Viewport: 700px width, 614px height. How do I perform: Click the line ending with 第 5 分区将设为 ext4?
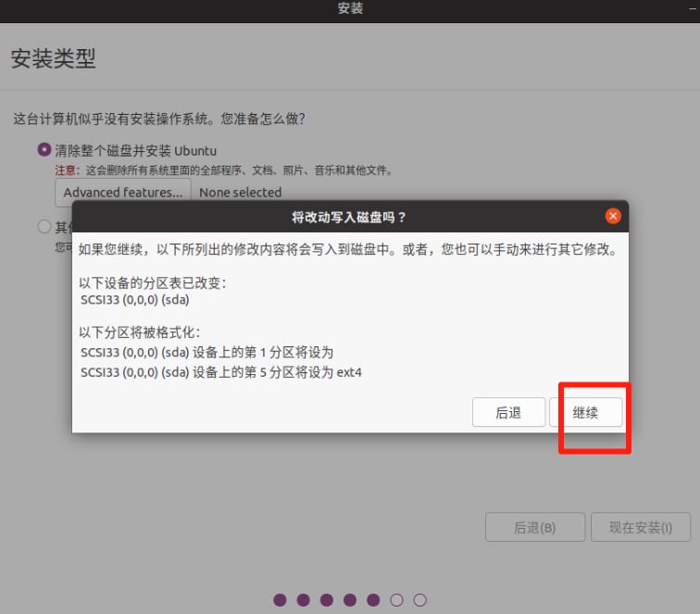click(221, 372)
